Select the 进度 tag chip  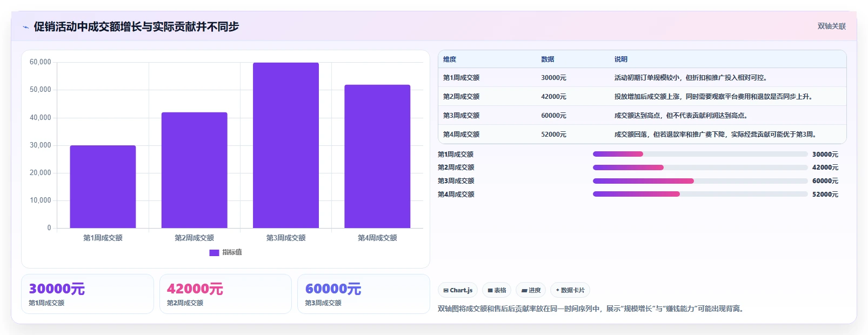[x=531, y=290]
